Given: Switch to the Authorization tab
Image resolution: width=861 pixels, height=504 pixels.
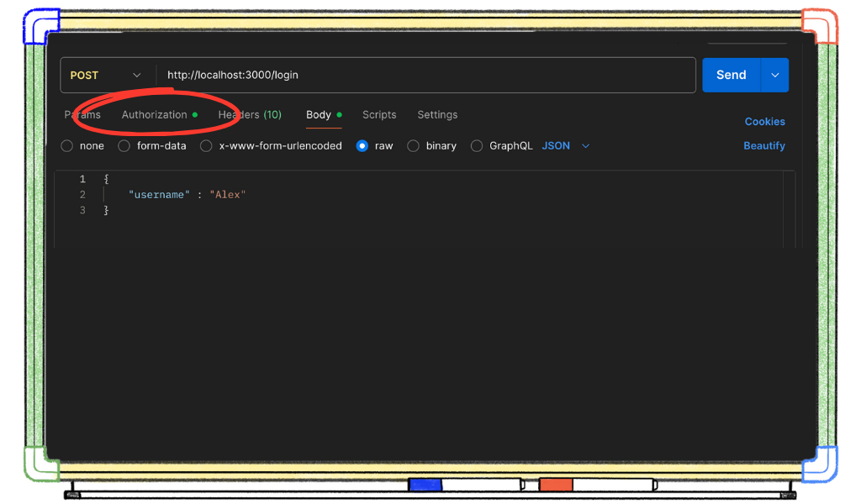Looking at the screenshot, I should click(156, 114).
